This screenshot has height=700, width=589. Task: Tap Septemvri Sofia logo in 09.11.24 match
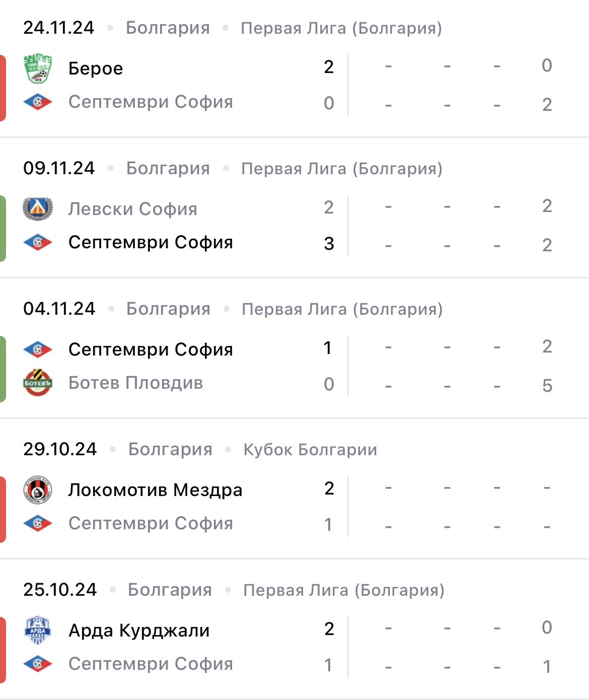(x=38, y=243)
